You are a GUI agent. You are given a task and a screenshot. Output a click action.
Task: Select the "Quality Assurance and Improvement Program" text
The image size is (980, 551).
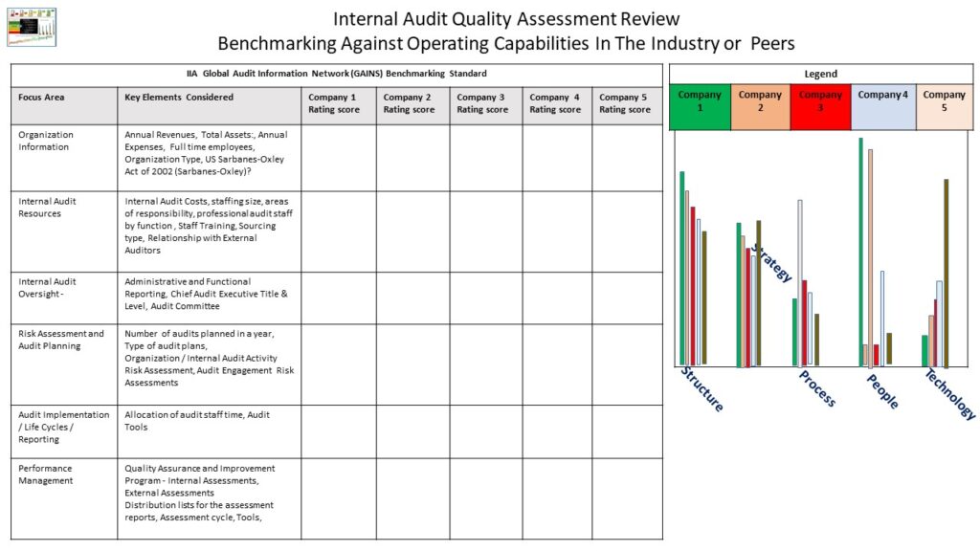pos(199,493)
